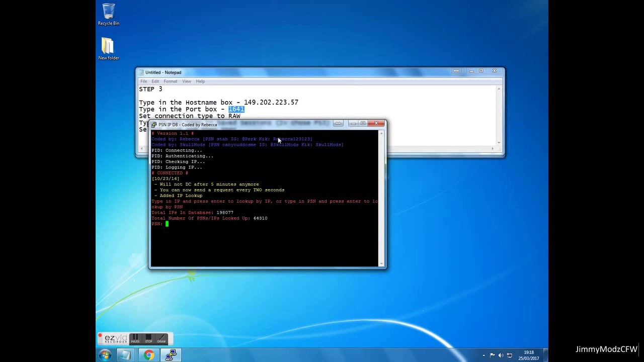The image size is (644, 362).
Task: Click the terminal scrollbar down arrow
Action: [381, 263]
